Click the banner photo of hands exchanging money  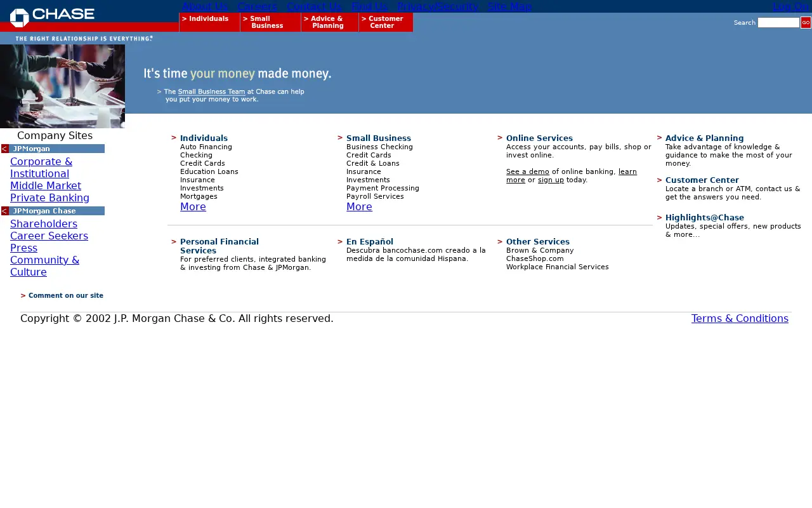(x=62, y=86)
